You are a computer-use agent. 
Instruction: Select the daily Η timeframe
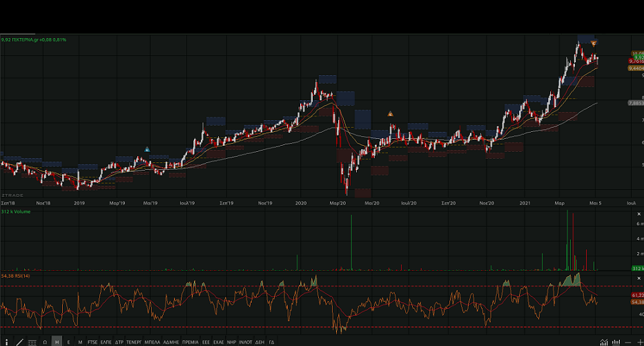[x=57, y=342]
